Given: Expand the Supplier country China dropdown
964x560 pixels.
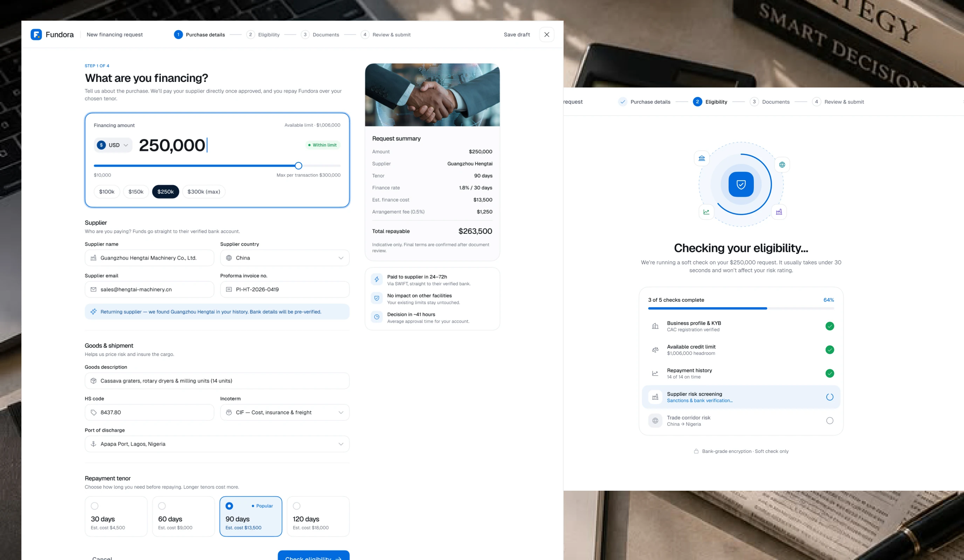Looking at the screenshot, I should point(284,258).
